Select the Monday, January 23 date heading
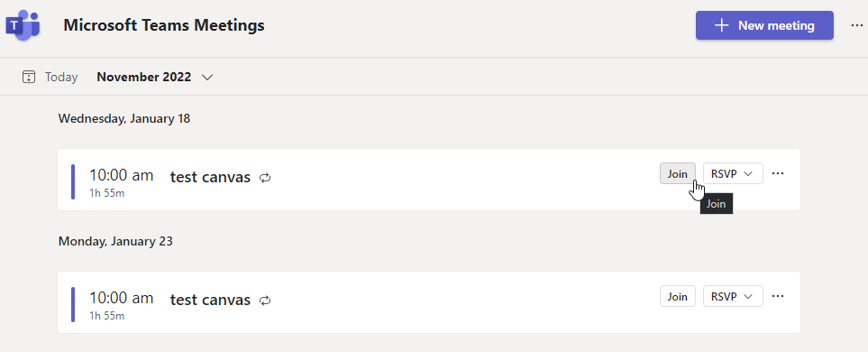The height and width of the screenshot is (352, 868). point(115,241)
